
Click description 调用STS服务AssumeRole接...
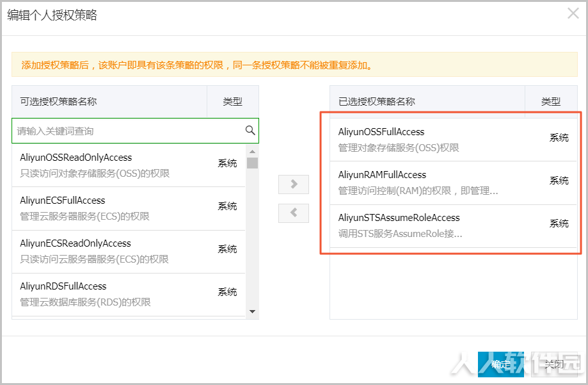400,234
